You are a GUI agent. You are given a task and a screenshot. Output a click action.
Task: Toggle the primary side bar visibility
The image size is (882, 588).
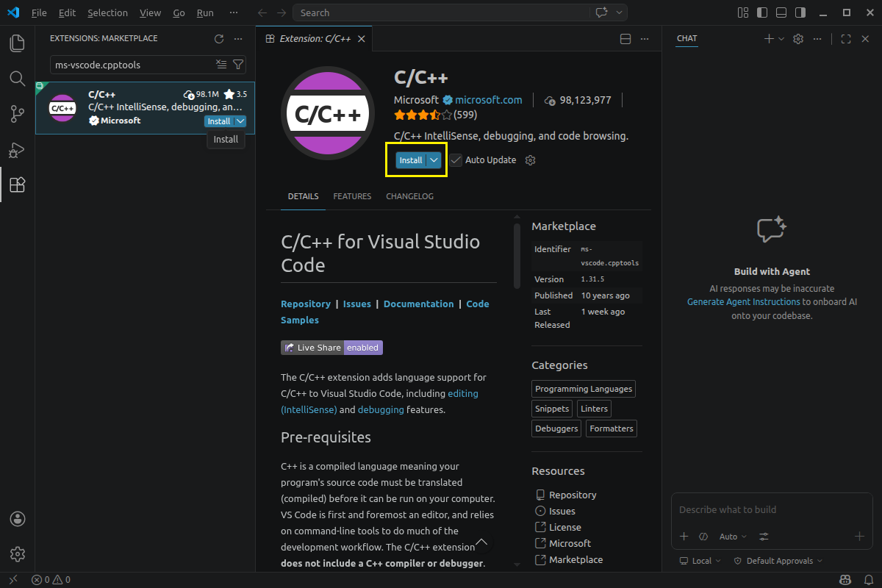click(762, 12)
